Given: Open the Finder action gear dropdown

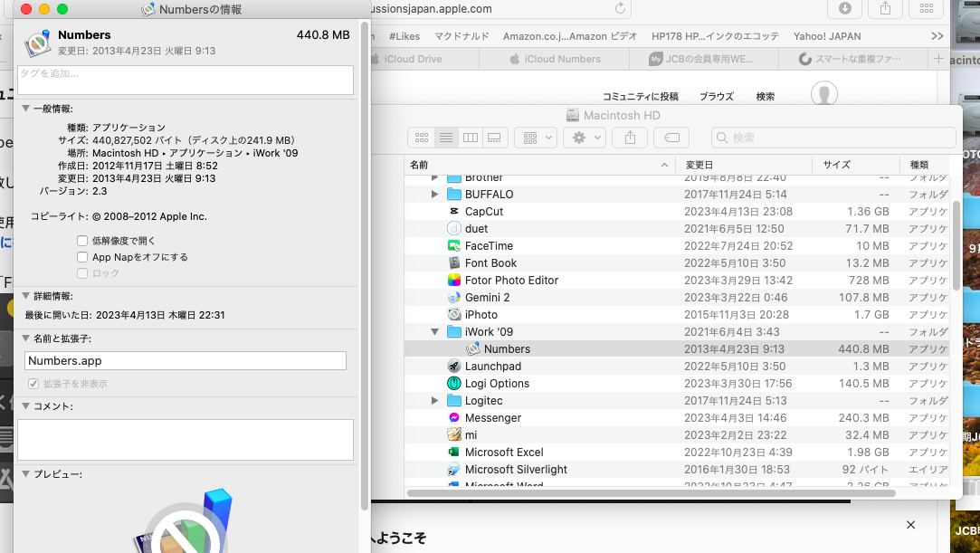Looking at the screenshot, I should pyautogui.click(x=584, y=138).
